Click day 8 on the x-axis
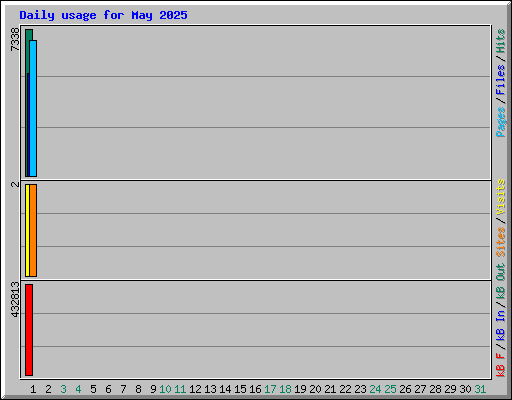Screen dimensions: 512x400 [138, 389]
